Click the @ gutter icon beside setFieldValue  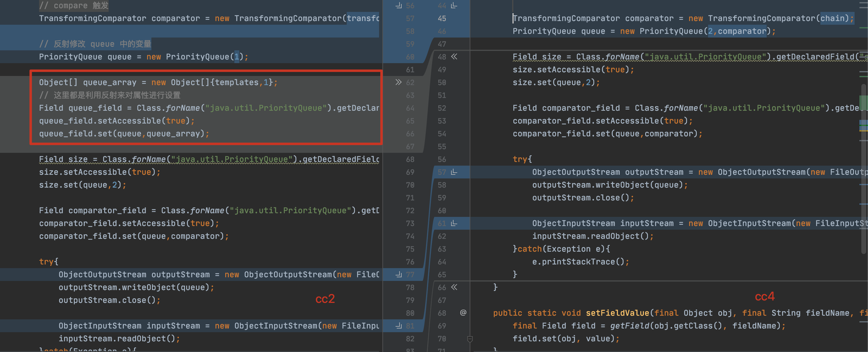tap(463, 313)
